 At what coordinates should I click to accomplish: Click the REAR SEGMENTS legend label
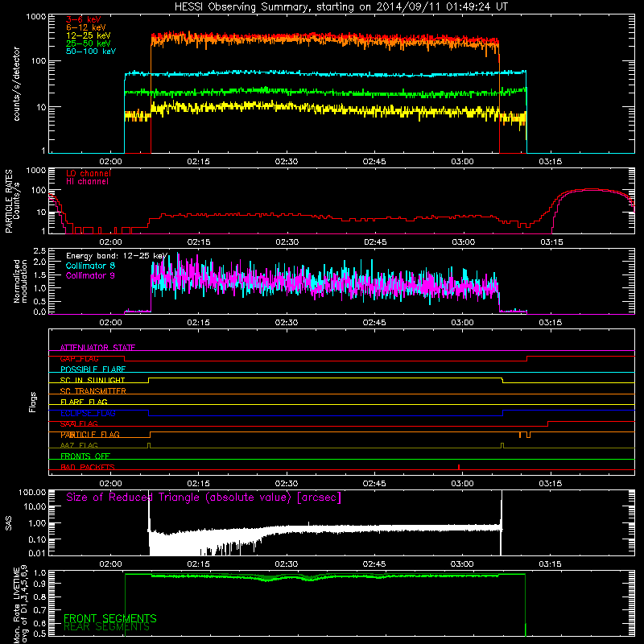107,627
